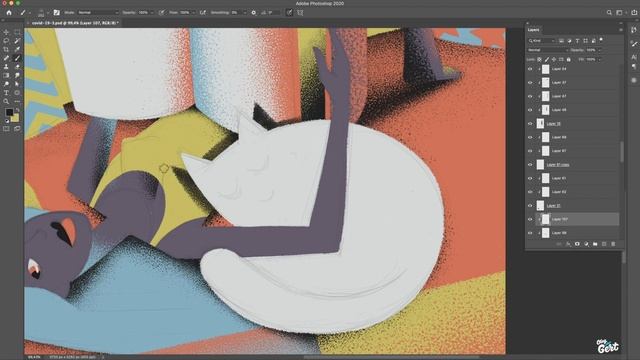Select Layer 87 copy row
Screen dimensions: 640x360
(573, 164)
